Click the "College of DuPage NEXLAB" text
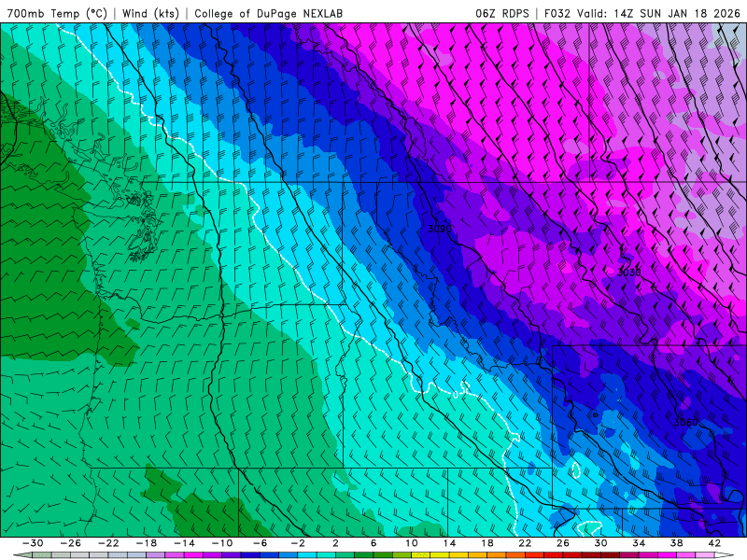747x560 pixels. [x=268, y=13]
